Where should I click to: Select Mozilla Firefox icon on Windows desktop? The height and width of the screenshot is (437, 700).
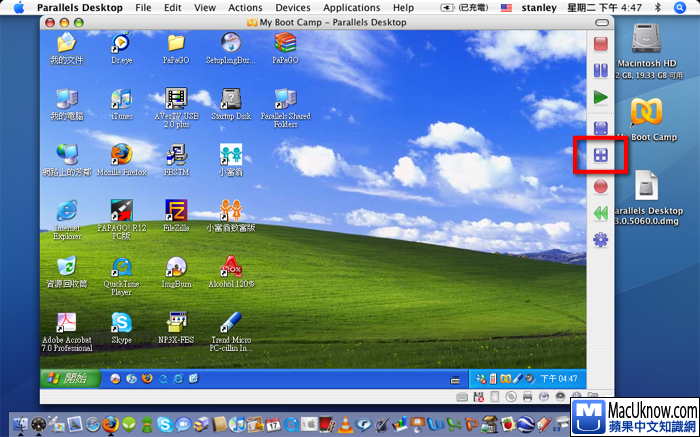pyautogui.click(x=121, y=155)
